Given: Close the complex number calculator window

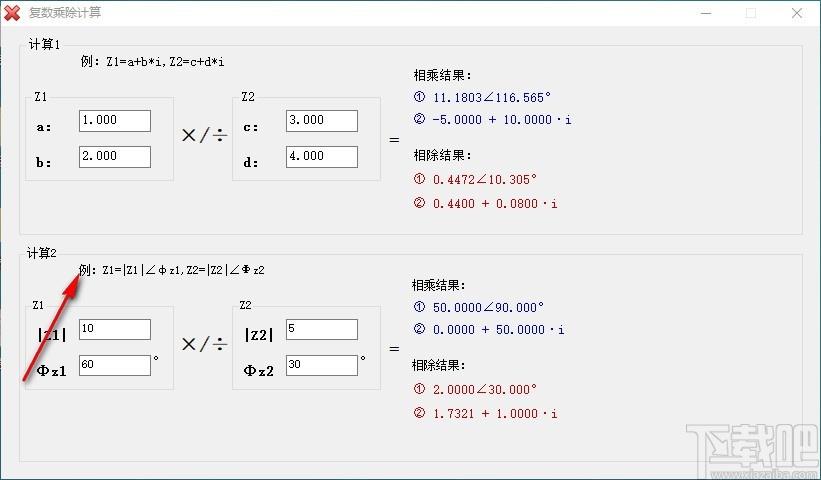Looking at the screenshot, I should (797, 13).
